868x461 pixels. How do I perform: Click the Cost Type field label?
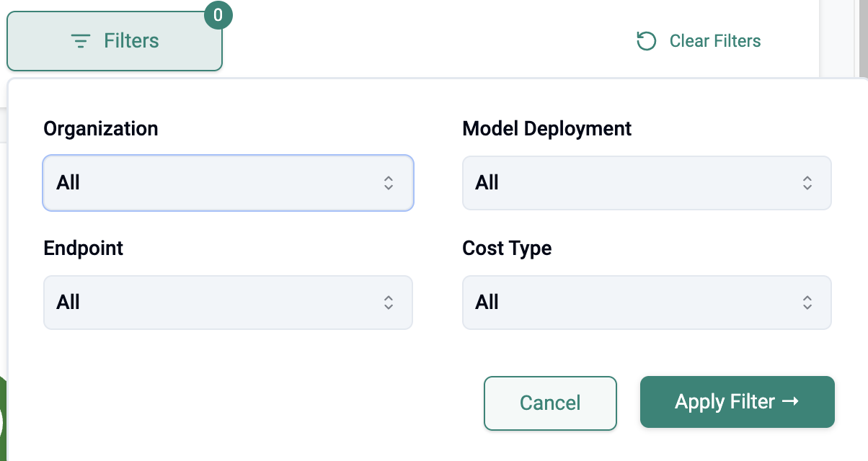click(x=507, y=249)
